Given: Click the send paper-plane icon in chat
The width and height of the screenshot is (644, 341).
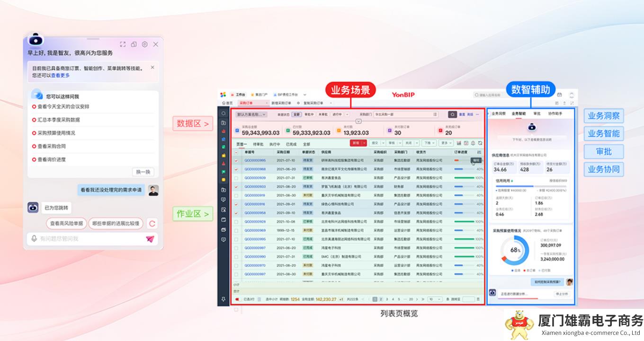Looking at the screenshot, I should pos(150,239).
